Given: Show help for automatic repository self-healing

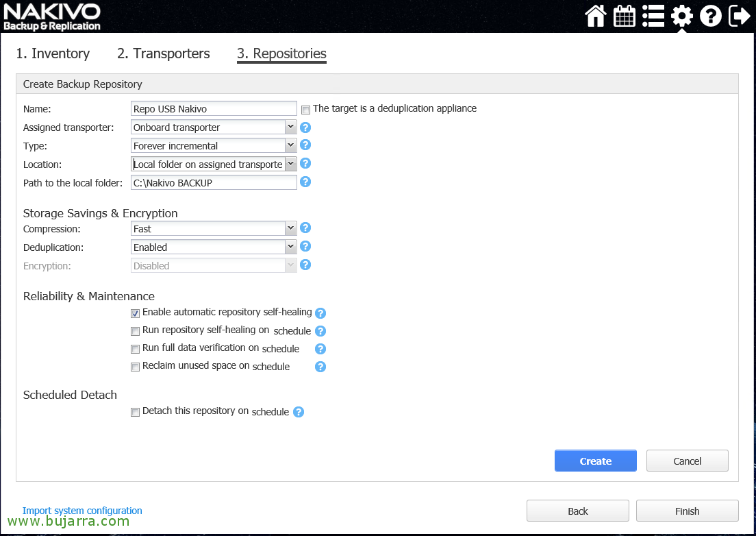Looking at the screenshot, I should [320, 313].
